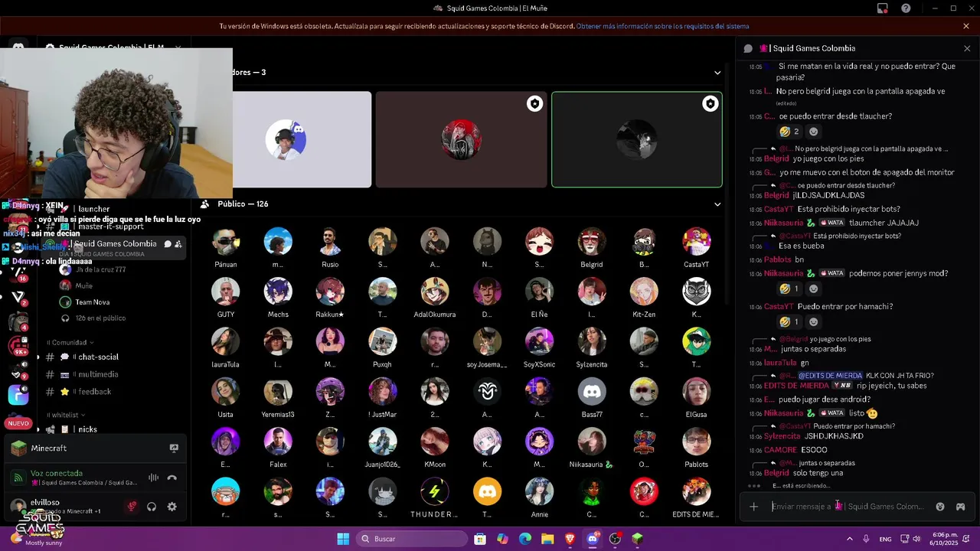
Task: Click the Bass77 Discord default avatar
Action: pyautogui.click(x=592, y=392)
